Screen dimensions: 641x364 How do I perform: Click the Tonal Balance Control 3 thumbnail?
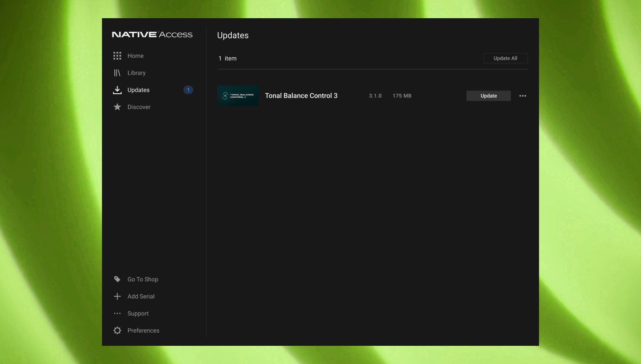(x=238, y=96)
